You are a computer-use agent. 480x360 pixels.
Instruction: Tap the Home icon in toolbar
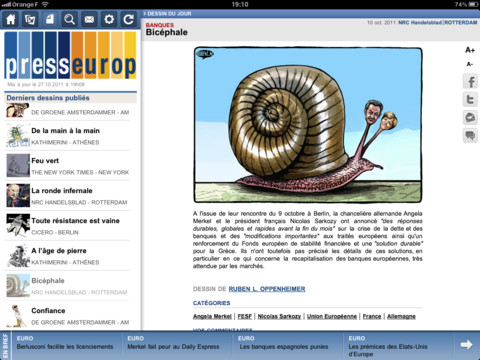(11, 20)
